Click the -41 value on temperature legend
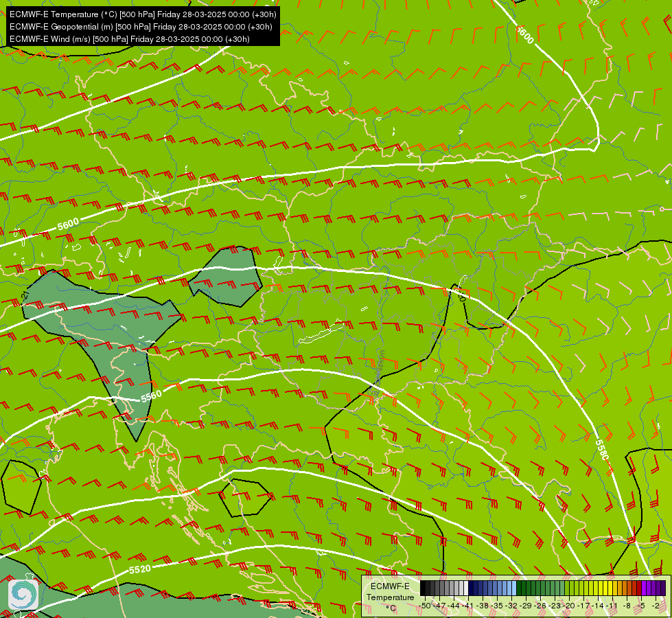The height and width of the screenshot is (618, 672). 468,606
